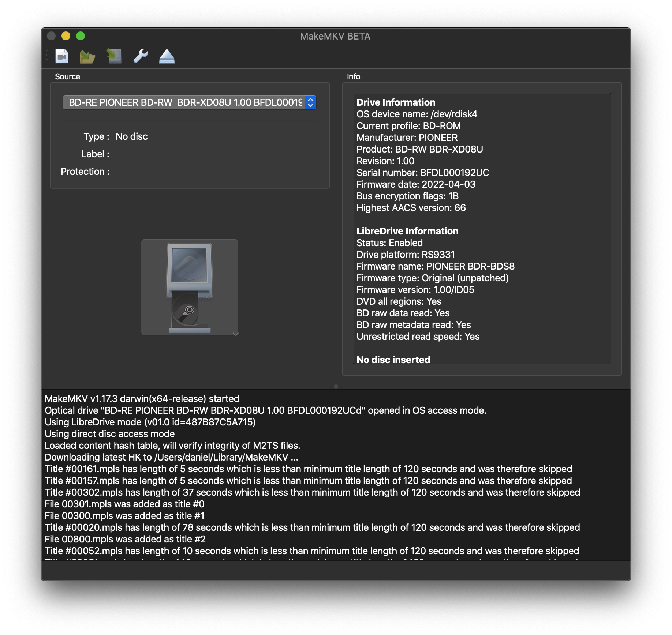Select 'DVD all regions: Yes' line
Image resolution: width=672 pixels, height=635 pixels.
click(399, 301)
